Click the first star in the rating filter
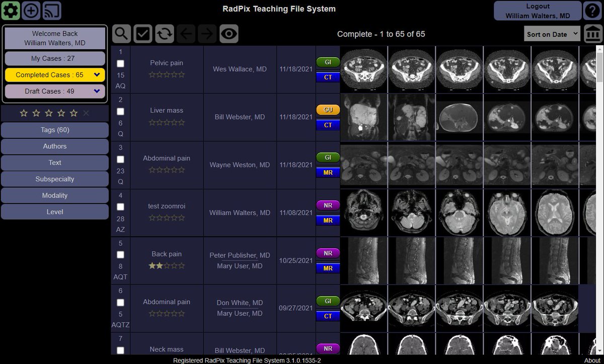604x364 pixels. pos(24,113)
